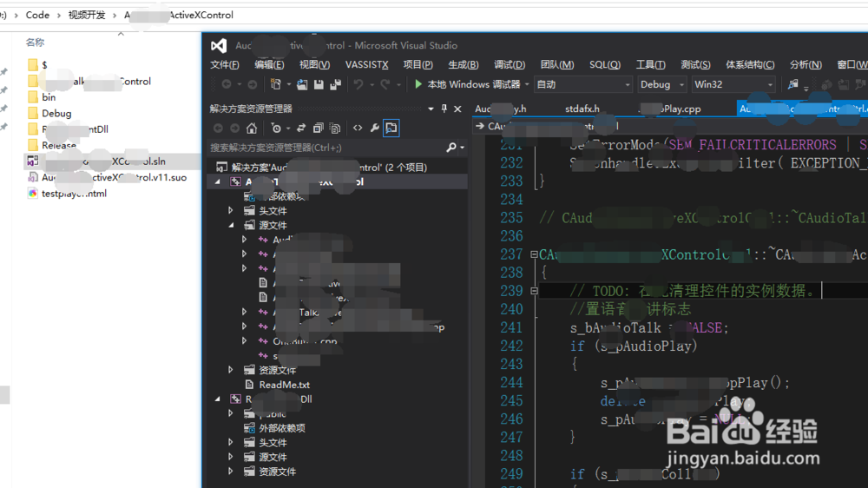The width and height of the screenshot is (868, 488).
Task: Click the Navigate Backward toolbar button
Action: [227, 84]
